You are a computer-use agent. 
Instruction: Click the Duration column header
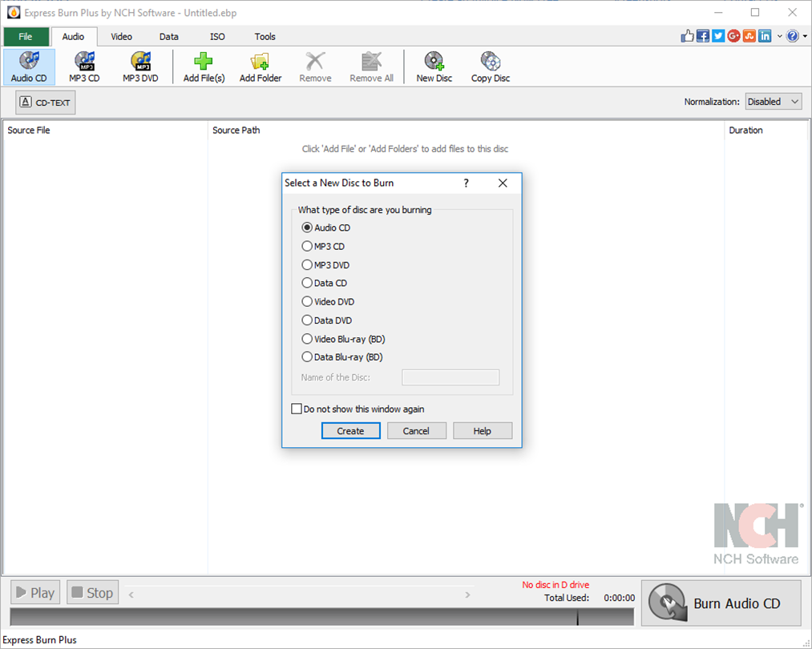click(x=766, y=130)
